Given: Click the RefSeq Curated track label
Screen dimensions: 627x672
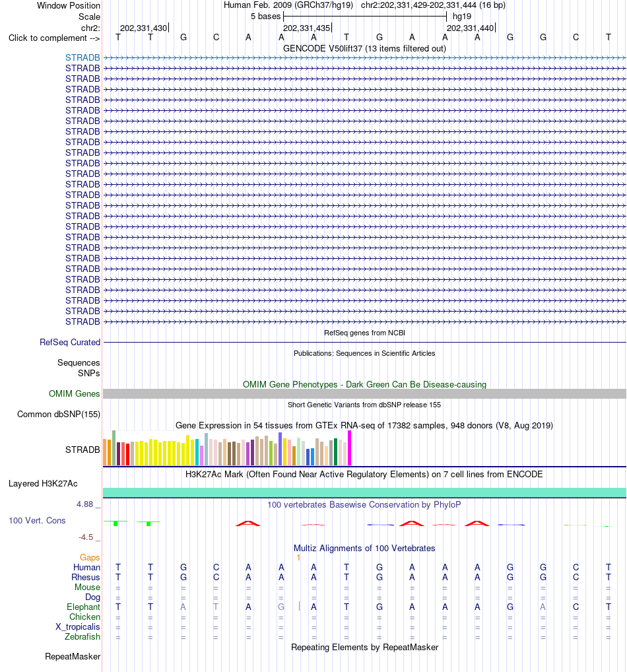Looking at the screenshot, I should [70, 342].
